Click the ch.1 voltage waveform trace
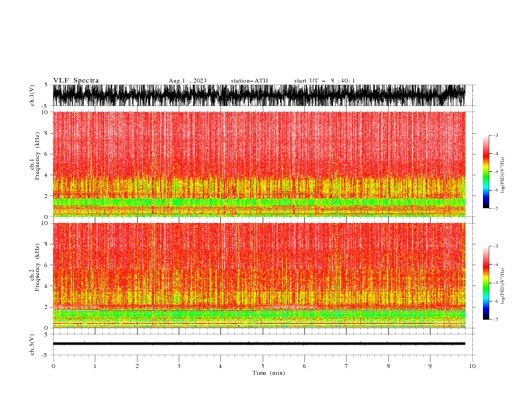The width and height of the screenshot is (532, 411). point(259,95)
